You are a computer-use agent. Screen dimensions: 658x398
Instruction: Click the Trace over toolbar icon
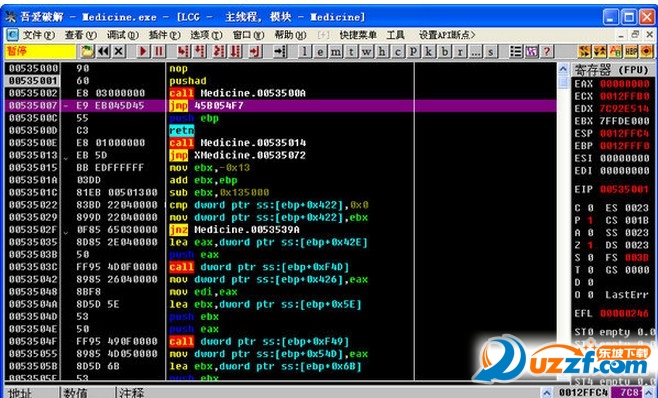235,51
